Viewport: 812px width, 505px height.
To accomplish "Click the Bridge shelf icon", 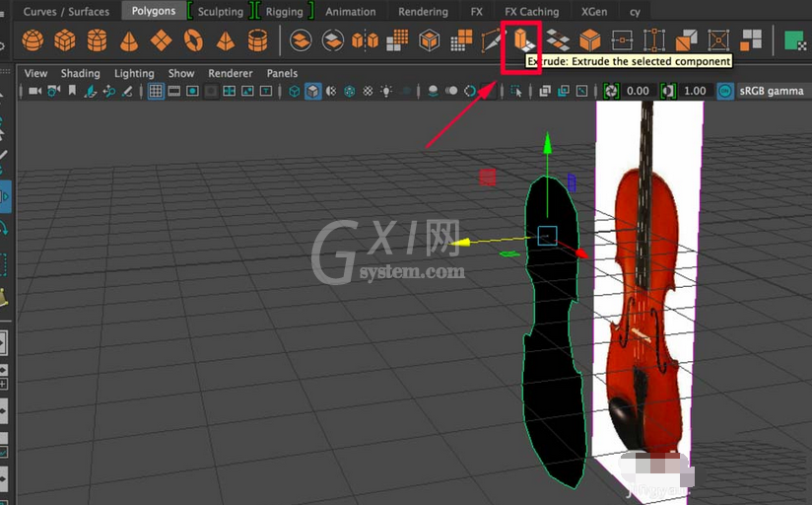I will [x=558, y=39].
